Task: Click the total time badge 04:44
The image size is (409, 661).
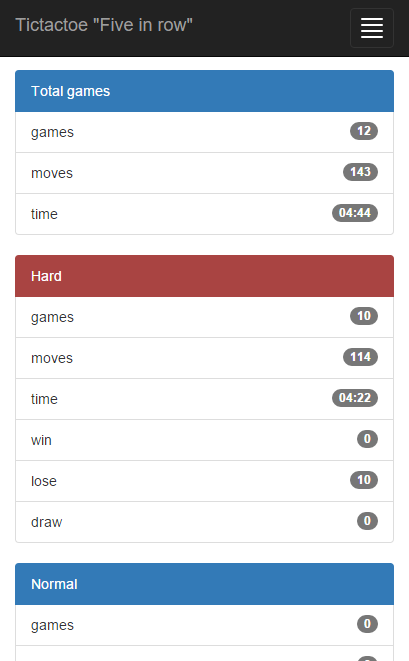Action: click(x=355, y=213)
